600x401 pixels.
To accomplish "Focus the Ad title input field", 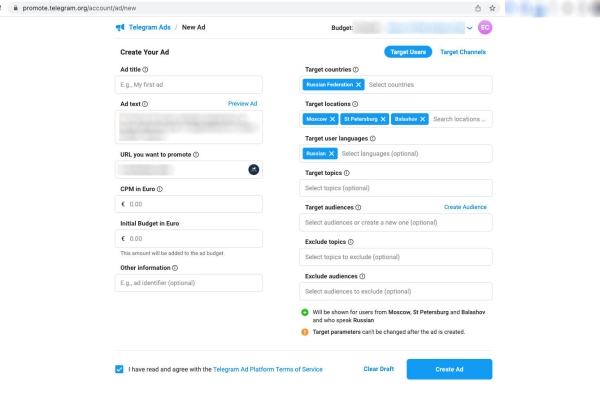I will tap(189, 85).
